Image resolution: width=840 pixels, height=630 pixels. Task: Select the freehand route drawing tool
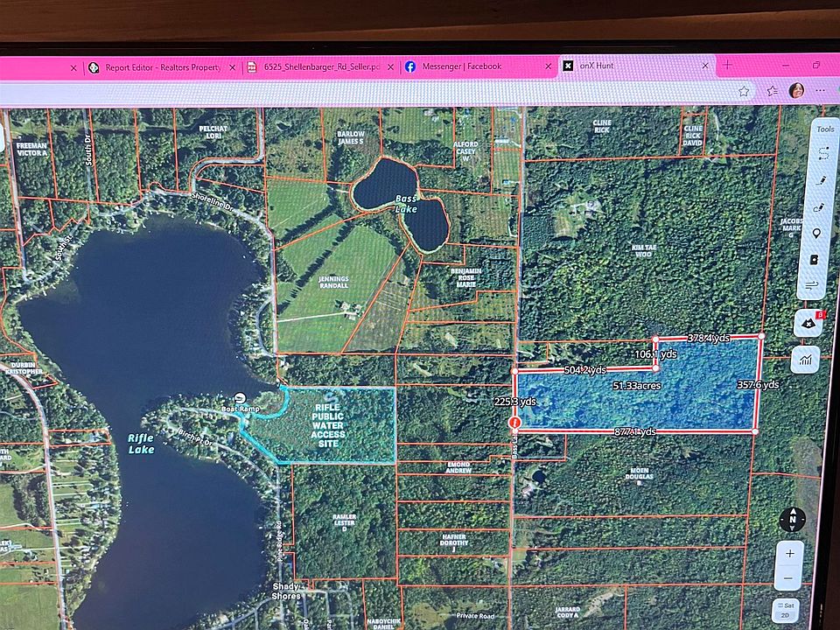pos(819,207)
